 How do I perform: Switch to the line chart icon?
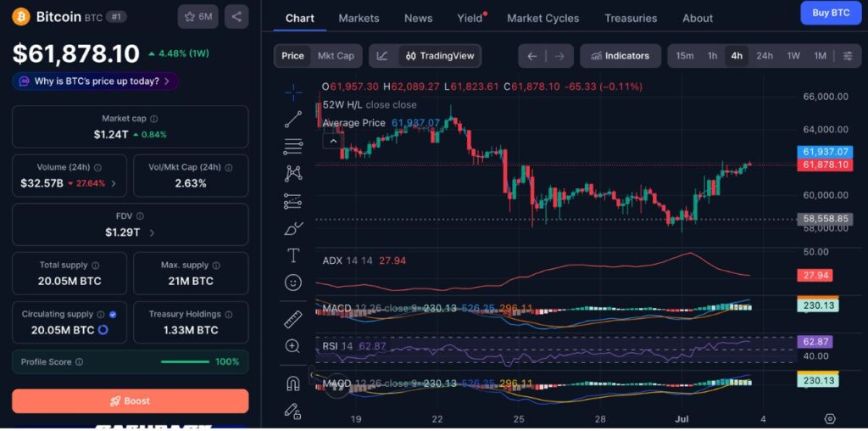click(x=382, y=56)
